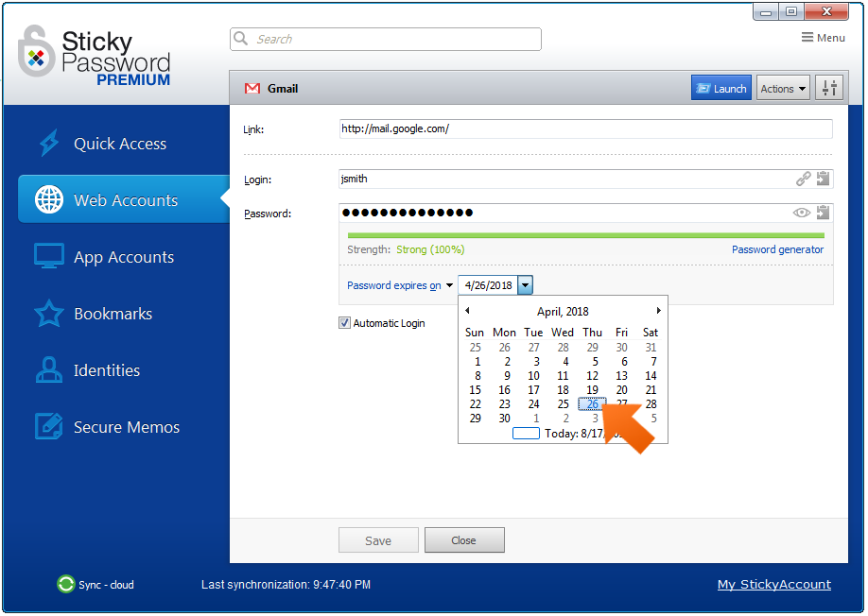Select day 14 in the calendar
Viewport: 868px width, 616px height.
coord(651,376)
